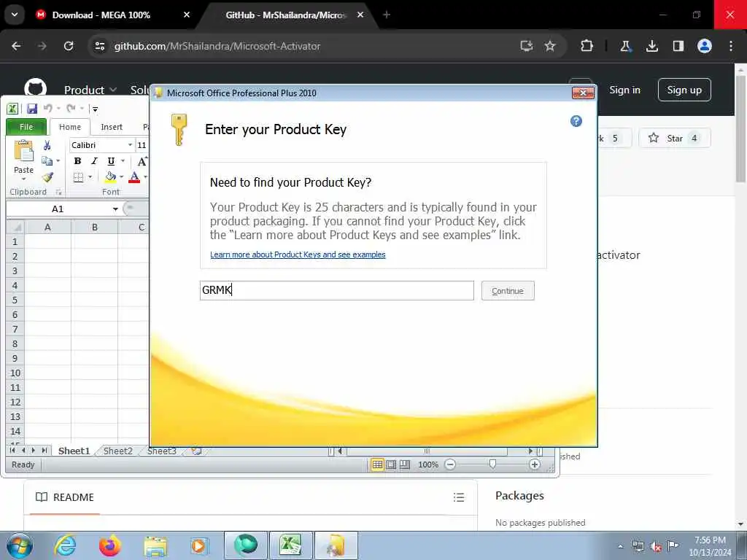Star the GitHub repository
The height and width of the screenshot is (560, 747).
(673, 138)
